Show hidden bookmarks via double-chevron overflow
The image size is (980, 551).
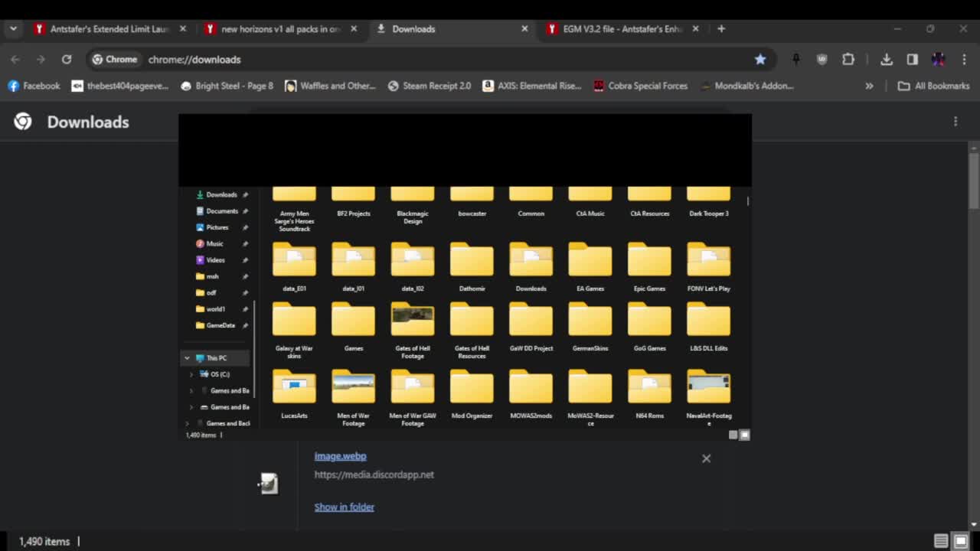[x=869, y=86]
